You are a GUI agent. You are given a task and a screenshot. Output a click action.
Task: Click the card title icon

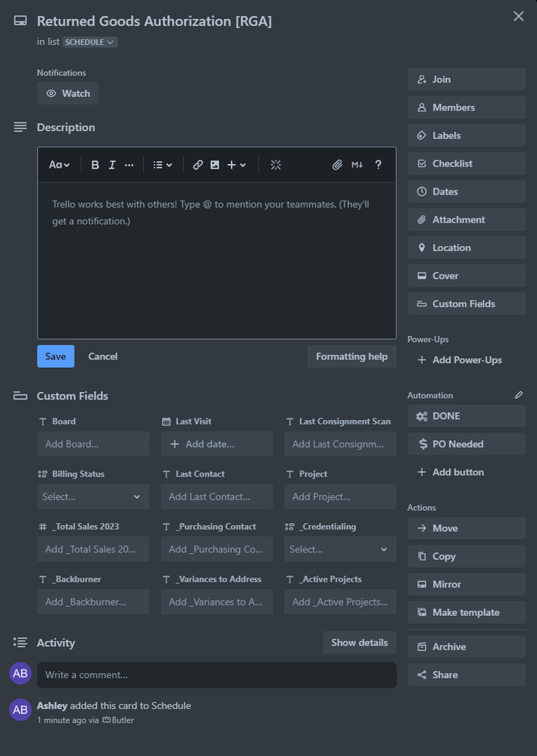(x=20, y=20)
